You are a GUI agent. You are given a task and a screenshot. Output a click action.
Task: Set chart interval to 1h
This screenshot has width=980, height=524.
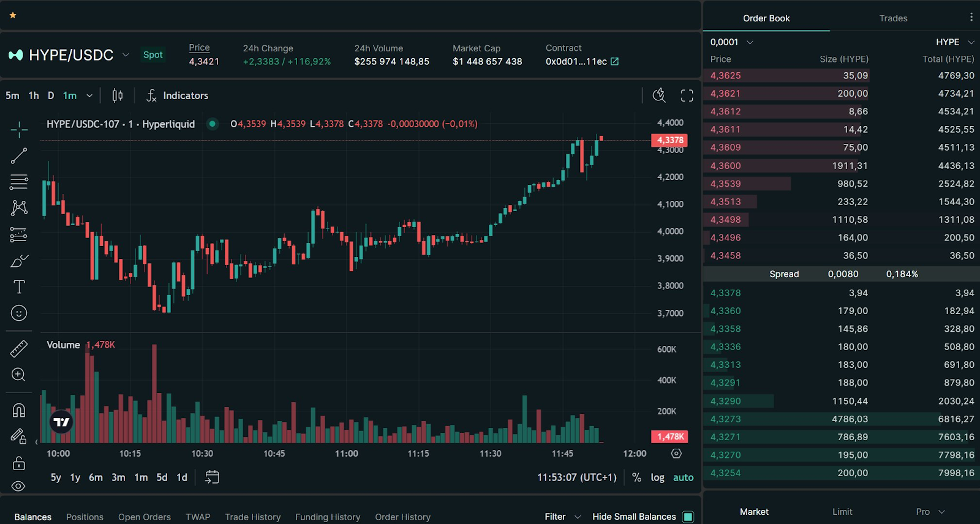click(34, 95)
